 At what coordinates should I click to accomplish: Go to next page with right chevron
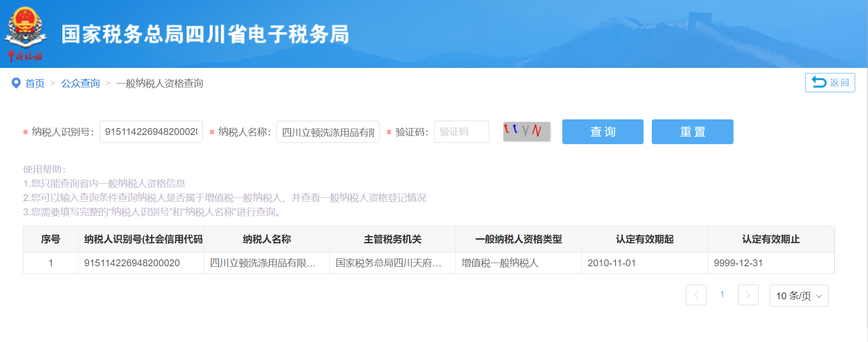coord(748,295)
